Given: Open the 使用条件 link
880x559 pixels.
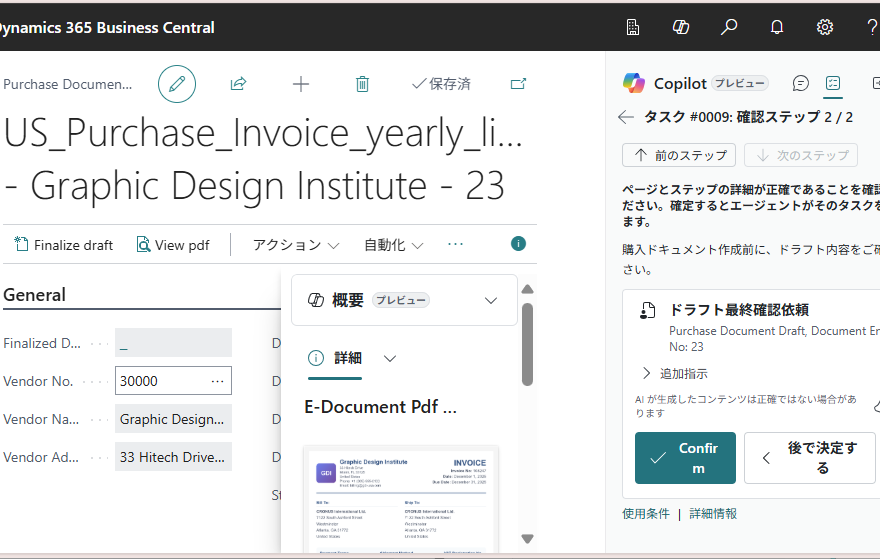Looking at the screenshot, I should click(x=646, y=514).
